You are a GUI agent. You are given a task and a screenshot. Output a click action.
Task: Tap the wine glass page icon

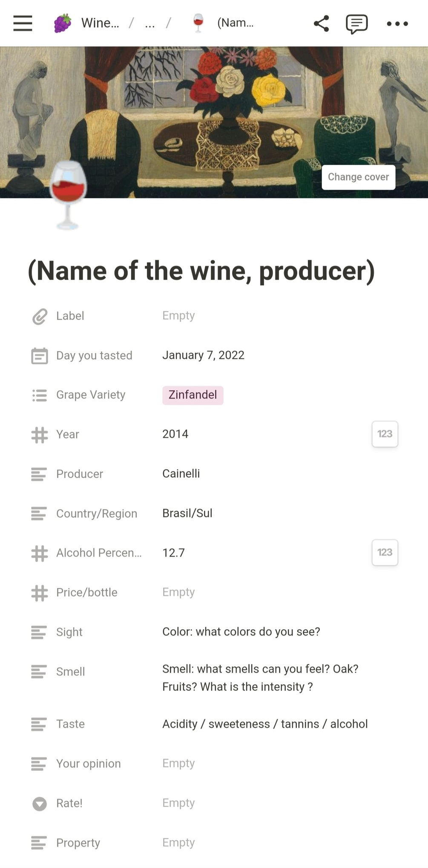(68, 195)
